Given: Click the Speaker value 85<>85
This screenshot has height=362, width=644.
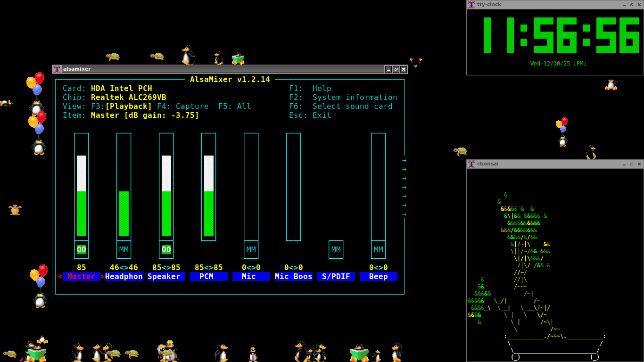Looking at the screenshot, I should [166, 268].
